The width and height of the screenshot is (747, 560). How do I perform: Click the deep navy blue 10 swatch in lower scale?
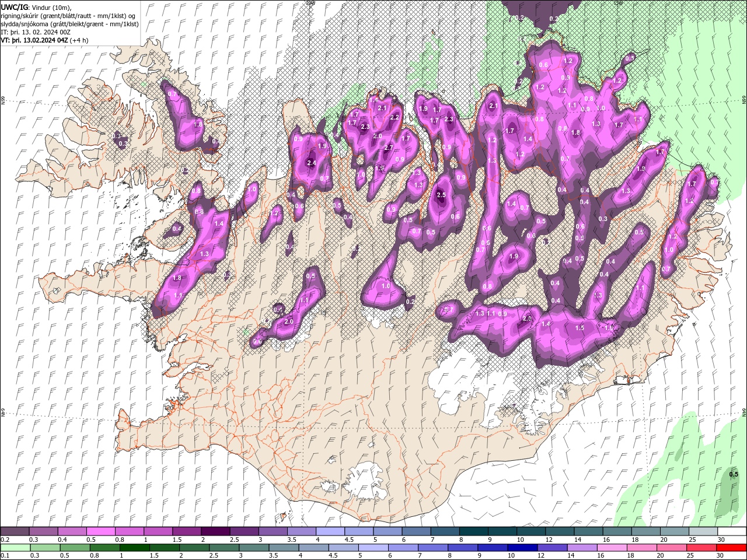click(x=522, y=548)
